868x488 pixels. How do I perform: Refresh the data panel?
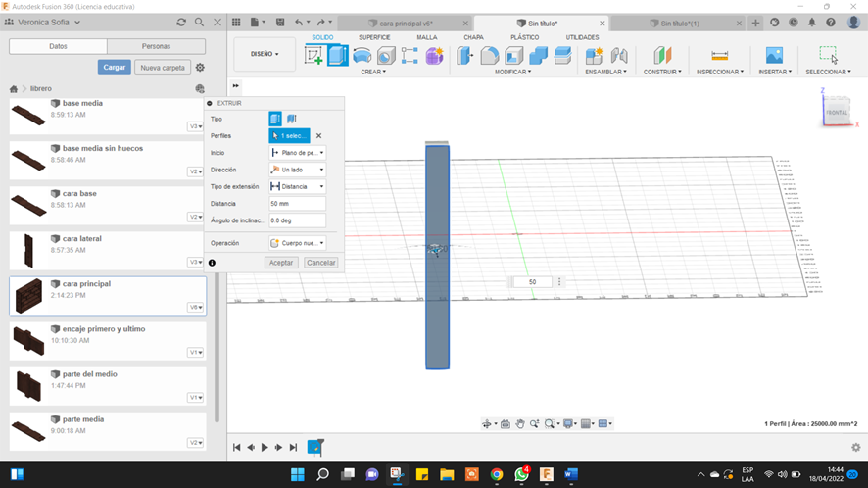pos(181,23)
